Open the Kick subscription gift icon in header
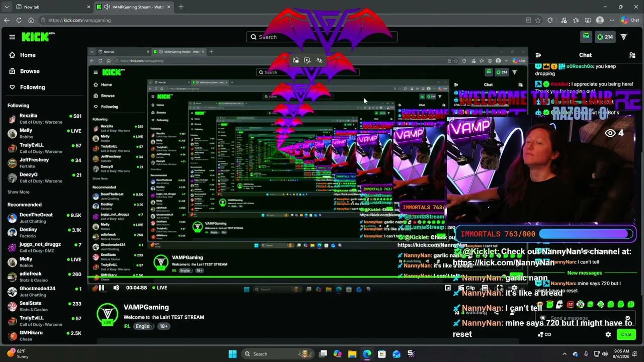 tap(586, 37)
